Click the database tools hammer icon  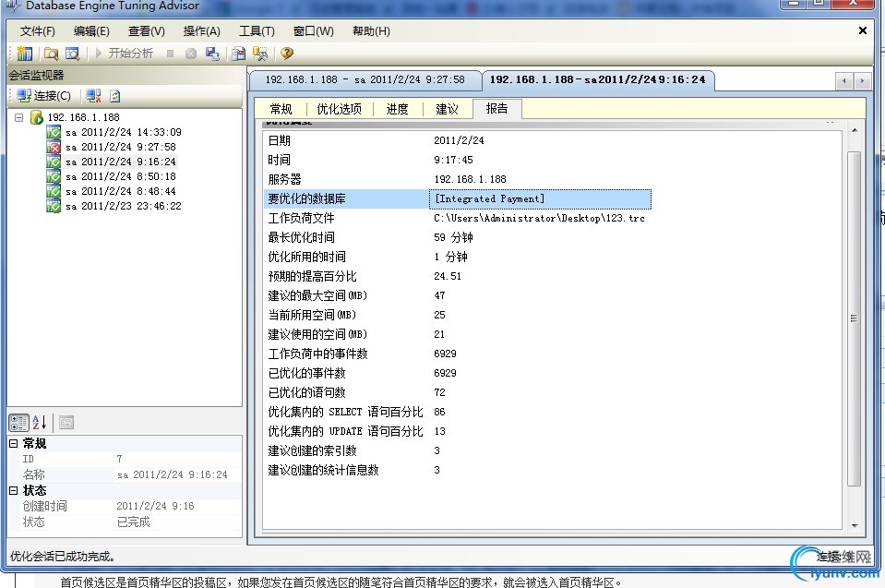(x=259, y=54)
